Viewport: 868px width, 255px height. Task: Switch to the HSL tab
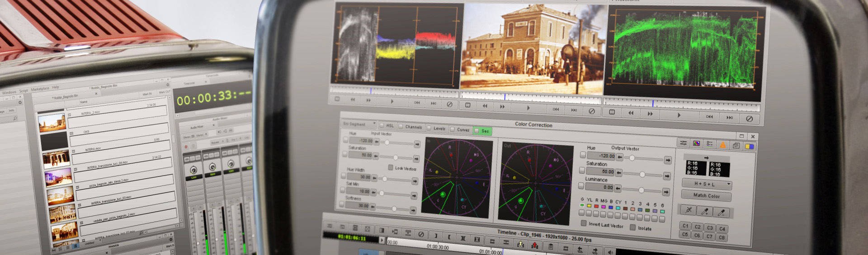387,125
